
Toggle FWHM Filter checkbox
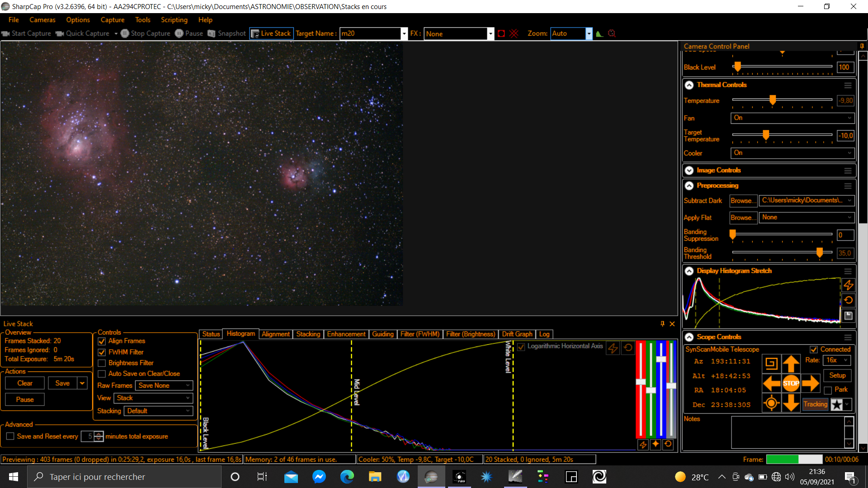tap(102, 352)
